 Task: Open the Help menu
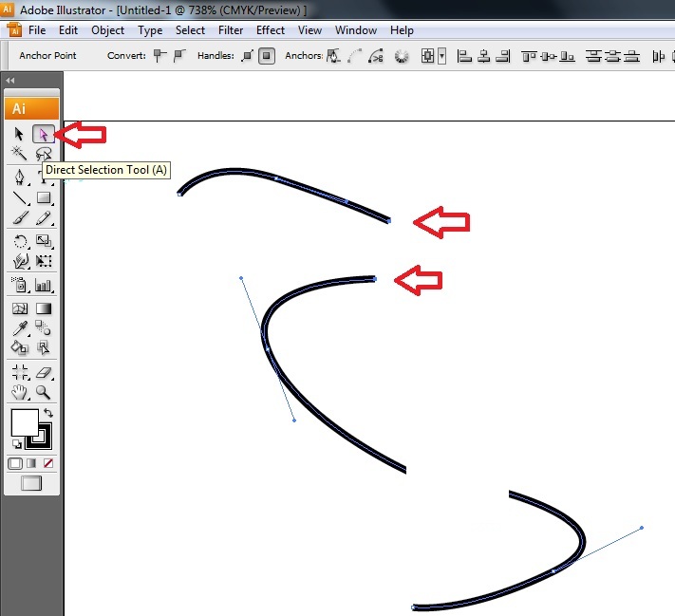click(402, 30)
